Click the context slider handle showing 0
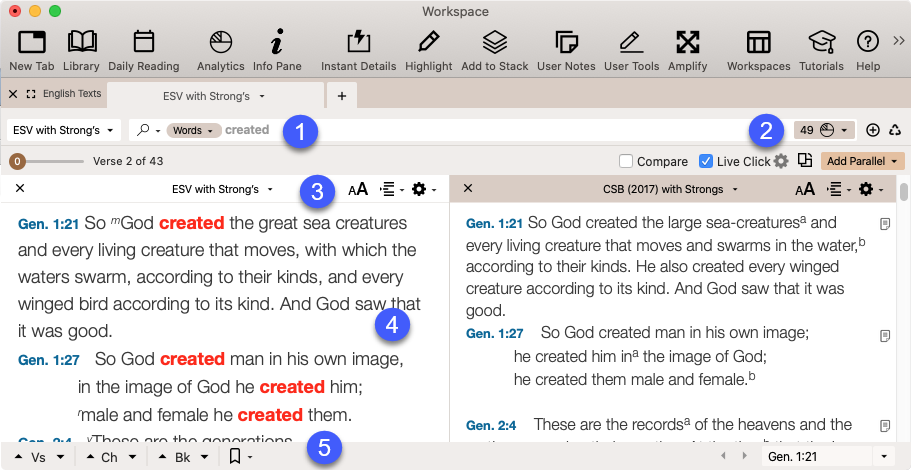The width and height of the screenshot is (911, 470). click(17, 161)
